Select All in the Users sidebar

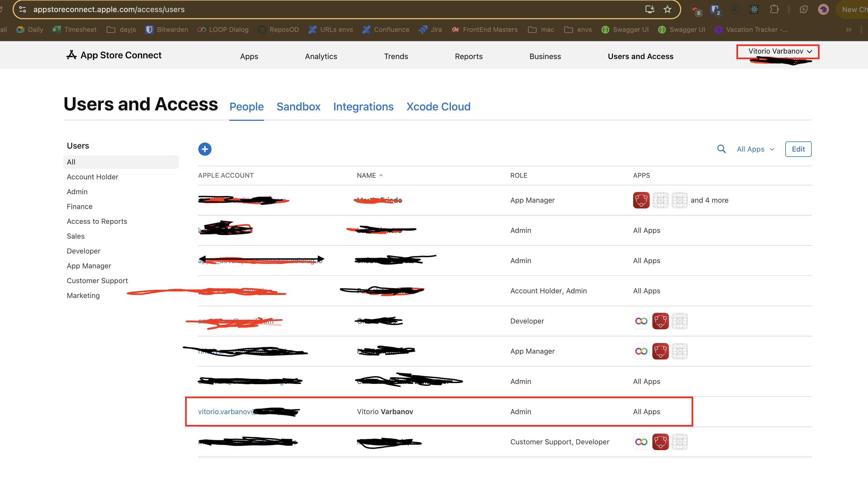[x=121, y=162]
